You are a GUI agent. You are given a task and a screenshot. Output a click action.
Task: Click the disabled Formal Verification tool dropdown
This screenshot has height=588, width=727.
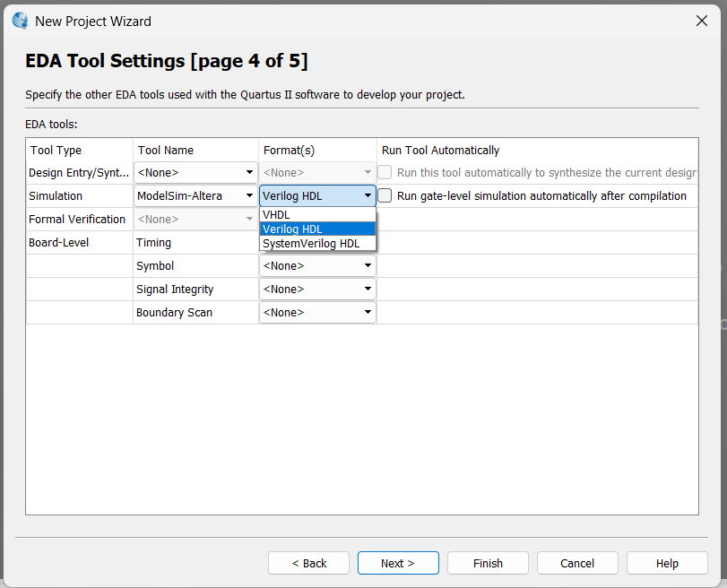(x=195, y=219)
